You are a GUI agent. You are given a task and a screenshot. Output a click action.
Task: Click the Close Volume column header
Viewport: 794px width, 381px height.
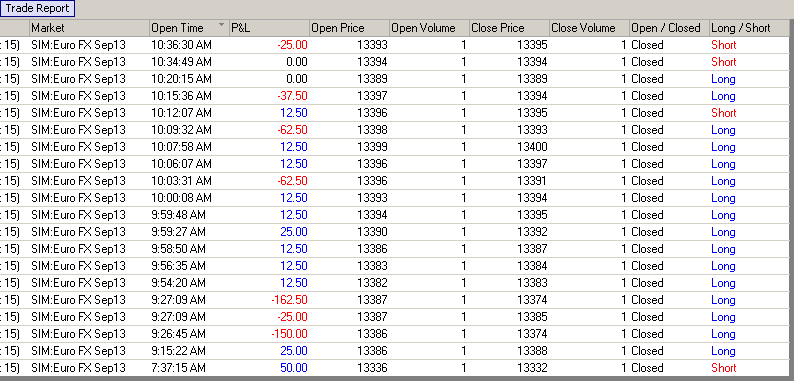coord(589,28)
